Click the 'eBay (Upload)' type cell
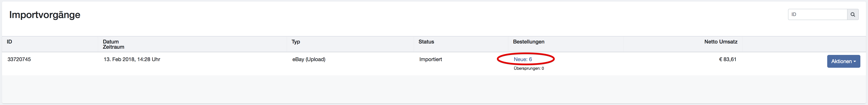Viewport: 868px width, 105px height. click(309, 59)
